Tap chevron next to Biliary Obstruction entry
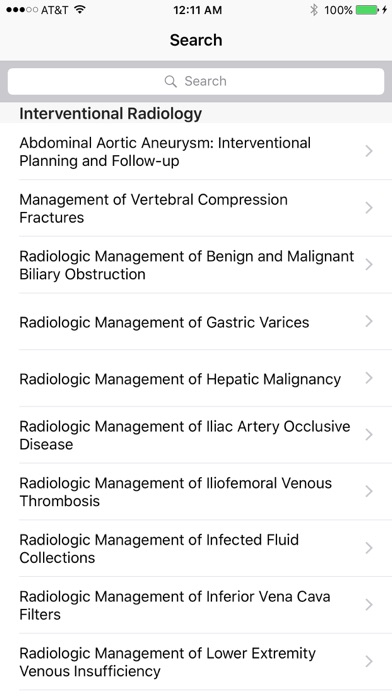392x696 pixels. (368, 265)
